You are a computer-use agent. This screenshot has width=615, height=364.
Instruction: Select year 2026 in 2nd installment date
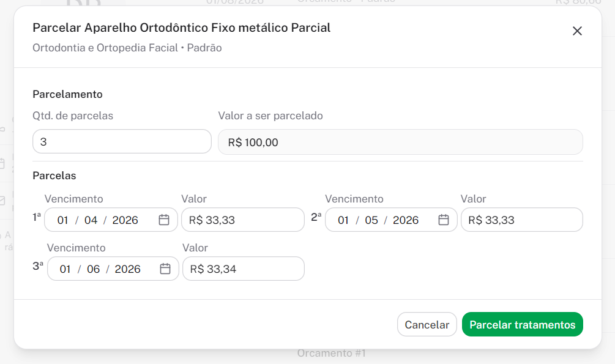[x=406, y=220]
